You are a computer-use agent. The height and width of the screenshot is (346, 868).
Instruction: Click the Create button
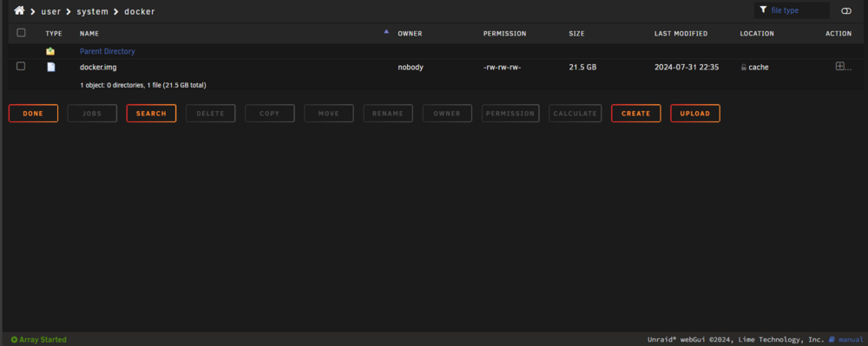point(636,114)
